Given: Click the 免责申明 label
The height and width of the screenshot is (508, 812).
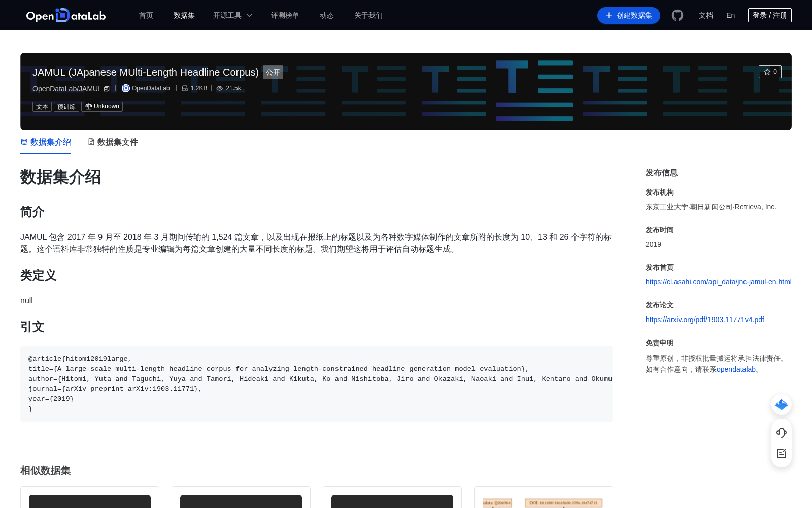Looking at the screenshot, I should click(x=660, y=343).
